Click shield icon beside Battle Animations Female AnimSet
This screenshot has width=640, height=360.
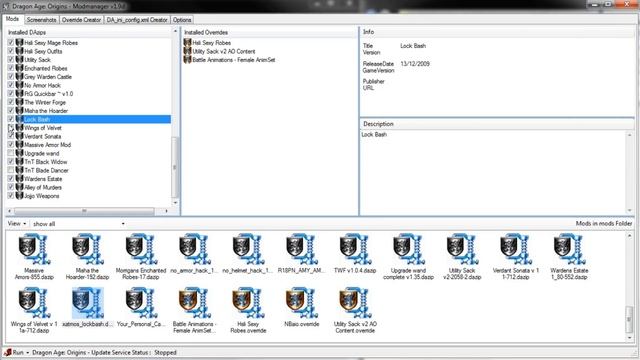coord(187,60)
